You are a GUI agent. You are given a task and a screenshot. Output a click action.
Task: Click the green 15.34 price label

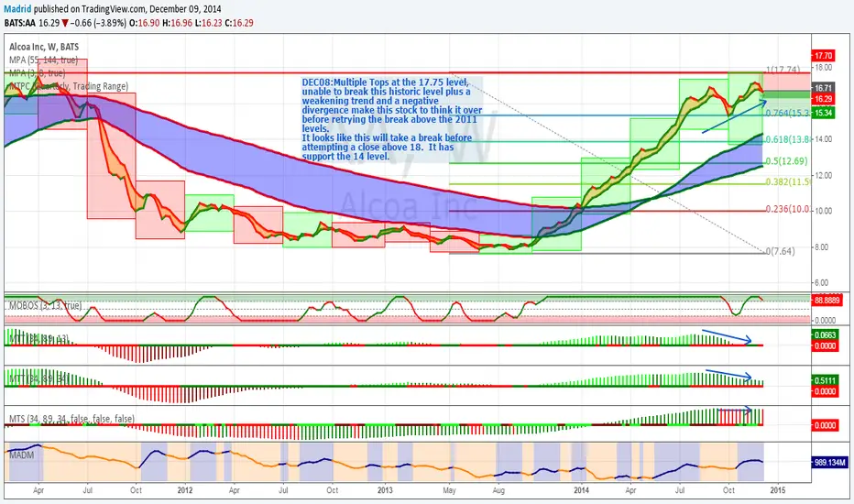(x=824, y=113)
